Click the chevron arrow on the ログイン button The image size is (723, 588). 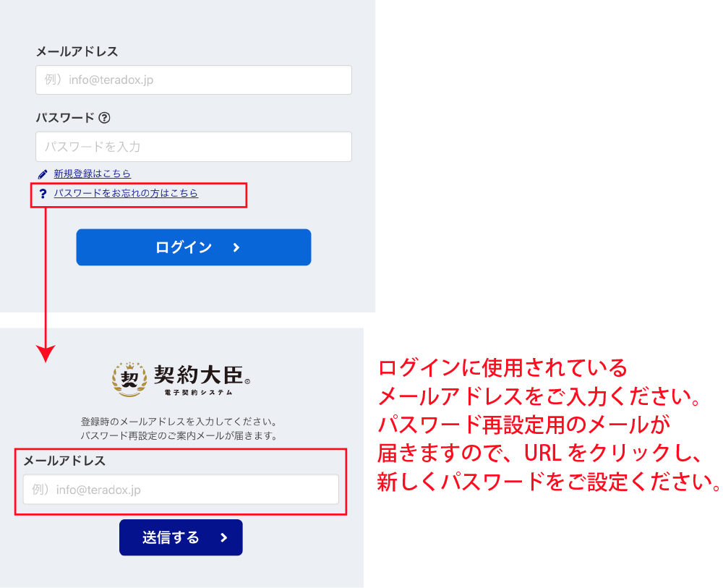[236, 247]
